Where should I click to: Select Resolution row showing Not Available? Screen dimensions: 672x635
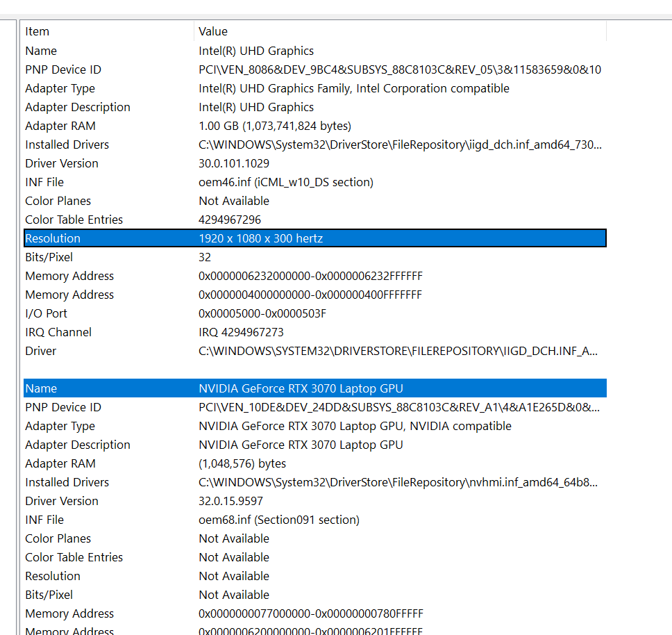315,576
